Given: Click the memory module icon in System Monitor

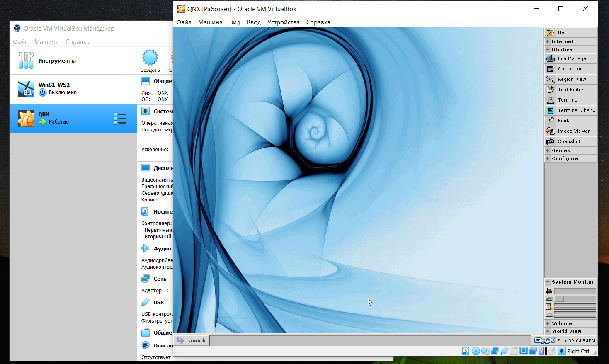Looking at the screenshot, I should pyautogui.click(x=549, y=299).
